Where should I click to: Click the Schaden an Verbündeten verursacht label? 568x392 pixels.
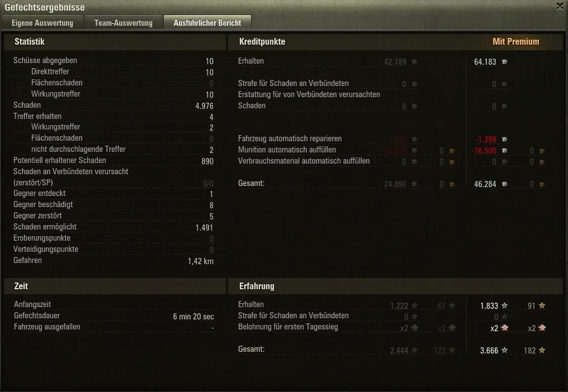(70, 171)
